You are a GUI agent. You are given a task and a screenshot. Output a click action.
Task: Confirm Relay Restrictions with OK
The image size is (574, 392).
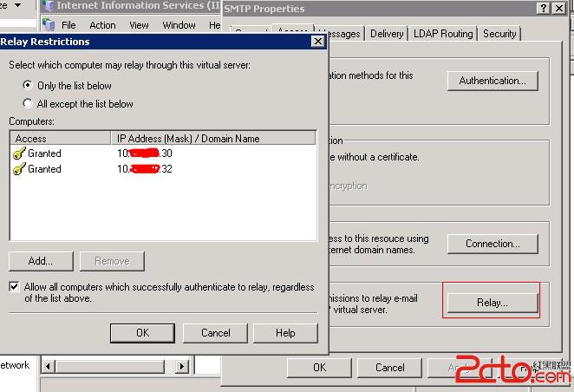tap(142, 333)
